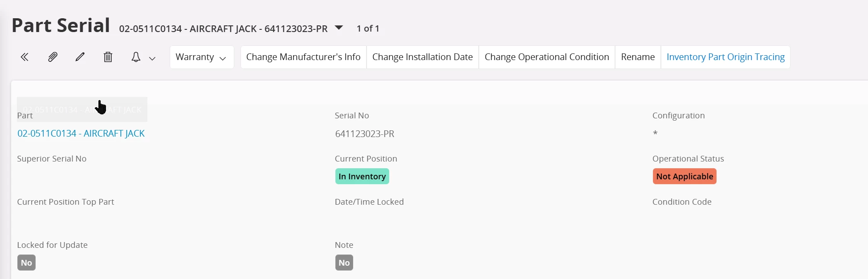Expand the record selector arrow beside 641123023-PR
The height and width of the screenshot is (279, 868).
tap(339, 28)
